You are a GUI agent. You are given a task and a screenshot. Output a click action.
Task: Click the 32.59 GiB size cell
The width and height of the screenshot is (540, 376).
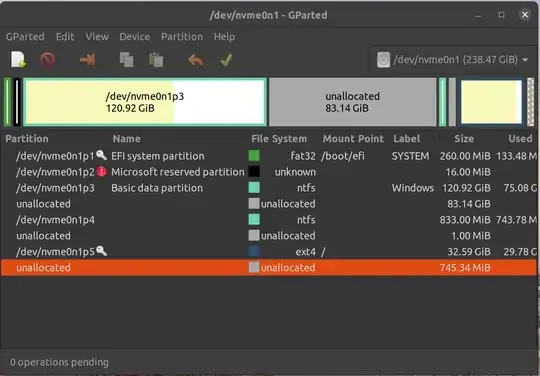pyautogui.click(x=469, y=252)
